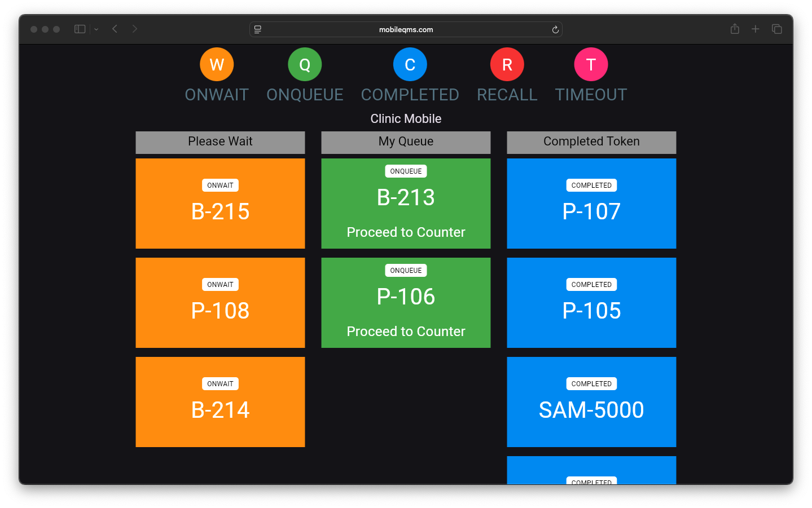The width and height of the screenshot is (812, 508).
Task: Click the mobileqms.com address bar
Action: (406, 30)
